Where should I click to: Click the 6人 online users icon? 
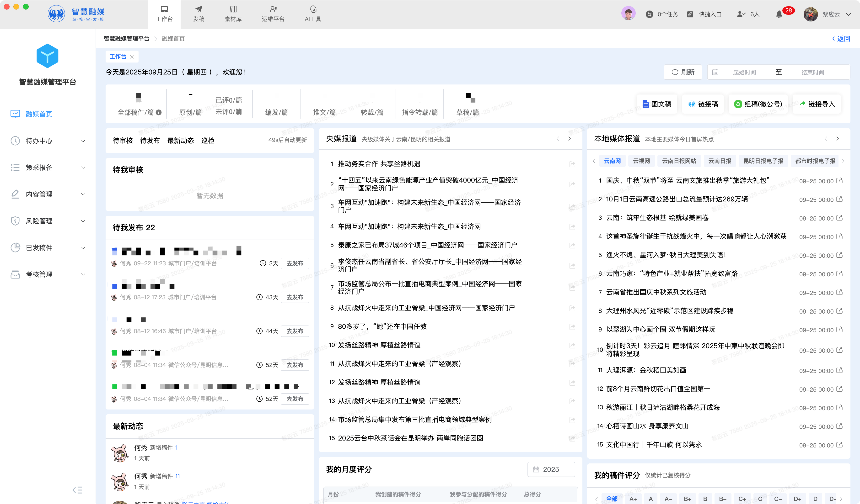pyautogui.click(x=741, y=14)
